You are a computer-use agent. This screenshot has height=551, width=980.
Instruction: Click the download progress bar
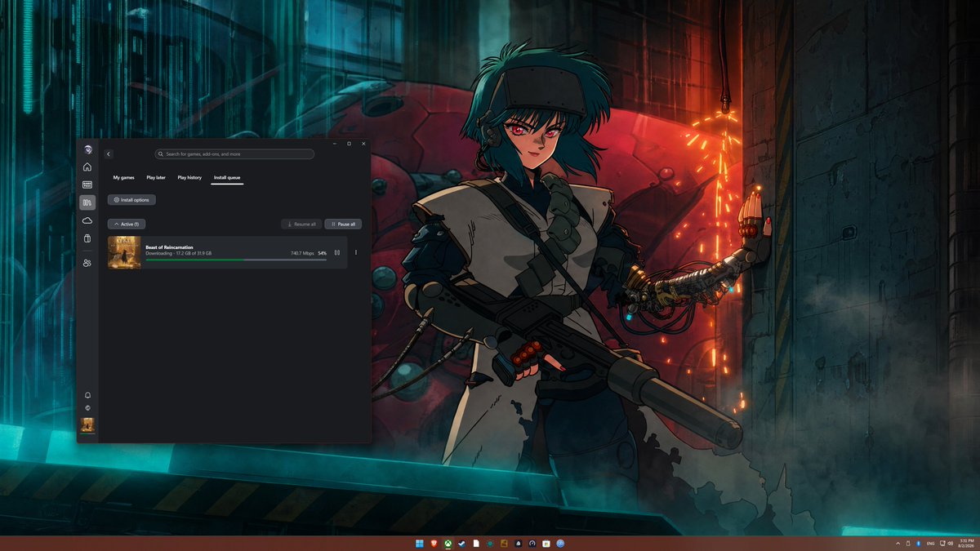pyautogui.click(x=236, y=260)
